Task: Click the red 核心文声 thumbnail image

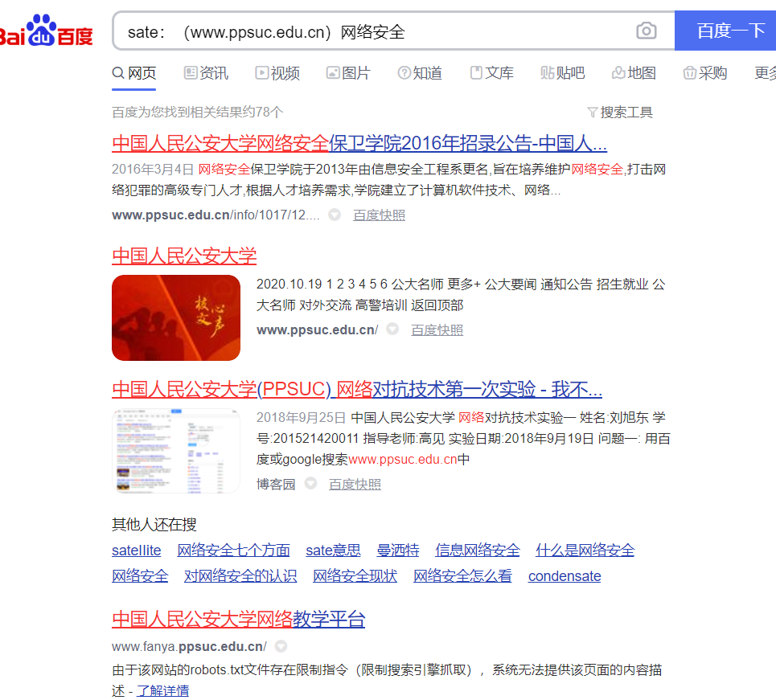Action: point(176,317)
